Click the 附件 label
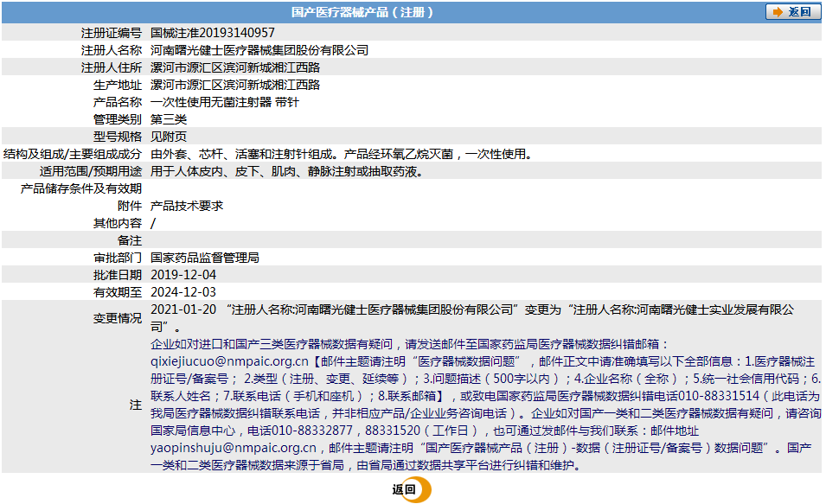Image resolution: width=826 pixels, height=504 pixels. 130,206
